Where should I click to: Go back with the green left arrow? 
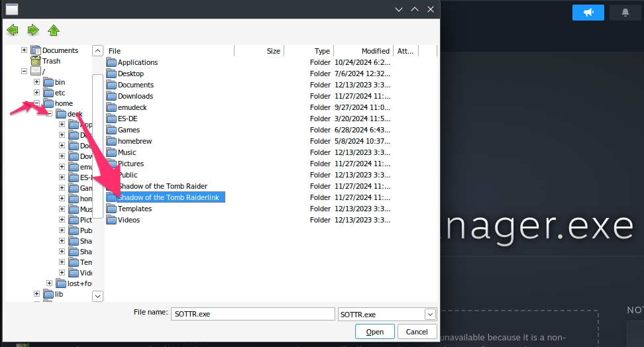coord(13,30)
